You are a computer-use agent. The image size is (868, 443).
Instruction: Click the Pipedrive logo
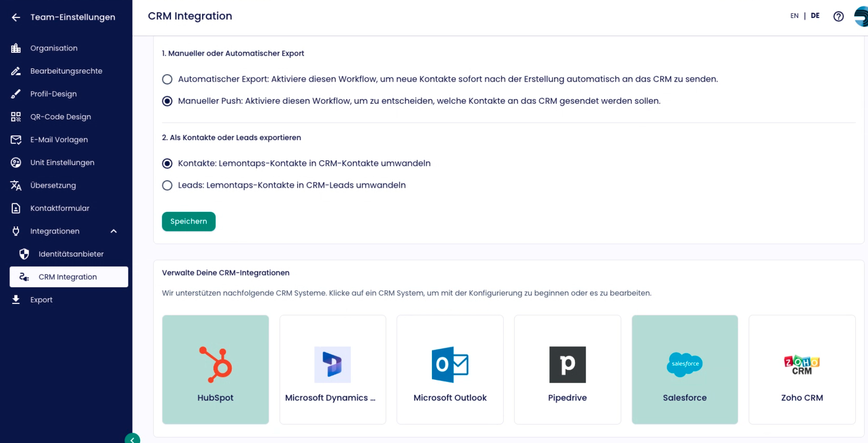tap(567, 365)
